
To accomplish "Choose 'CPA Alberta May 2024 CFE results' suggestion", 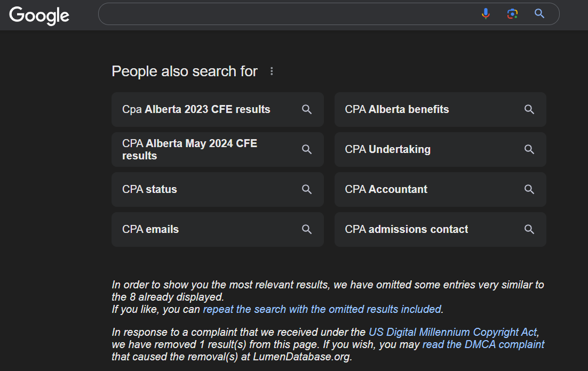I will click(x=218, y=149).
